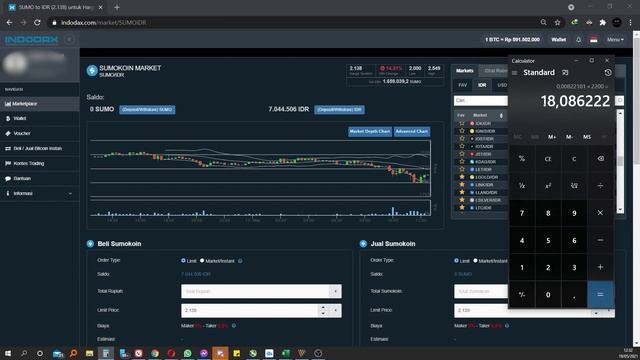Bookmark page with star icon in address bar

558,22
